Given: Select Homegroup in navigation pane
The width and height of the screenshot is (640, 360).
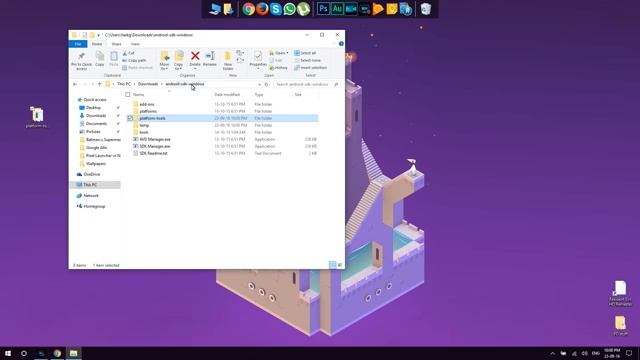Looking at the screenshot, I should [94, 207].
